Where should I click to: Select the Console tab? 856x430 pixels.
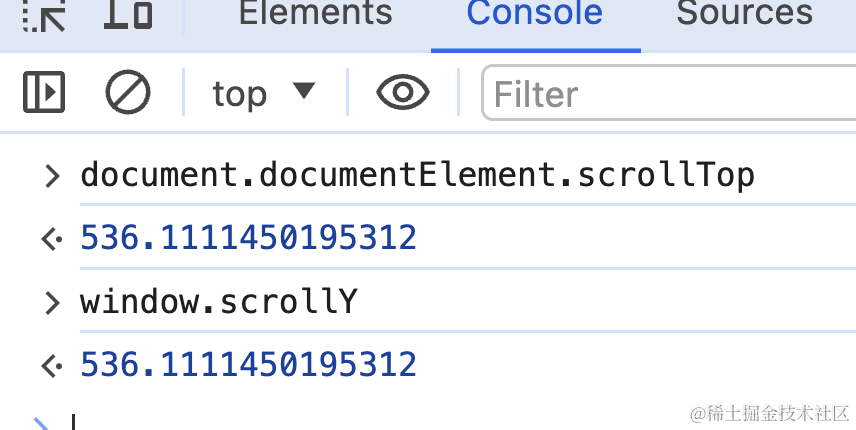click(x=534, y=14)
